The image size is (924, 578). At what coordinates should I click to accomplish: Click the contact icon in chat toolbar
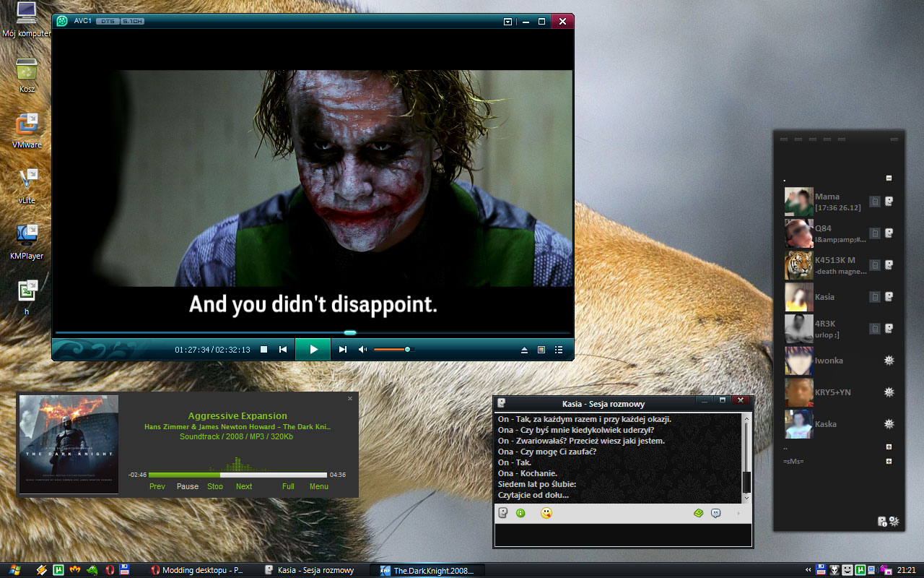[x=503, y=513]
